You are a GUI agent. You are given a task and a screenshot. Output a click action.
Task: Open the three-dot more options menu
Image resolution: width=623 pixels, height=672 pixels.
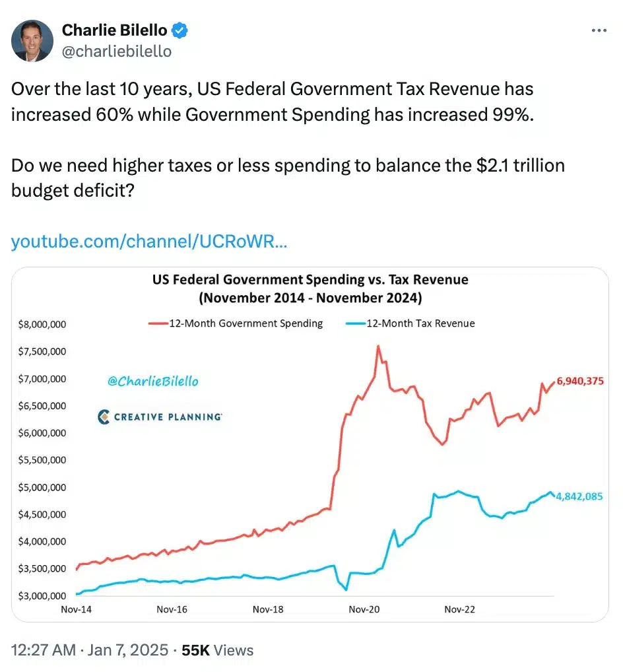click(599, 30)
